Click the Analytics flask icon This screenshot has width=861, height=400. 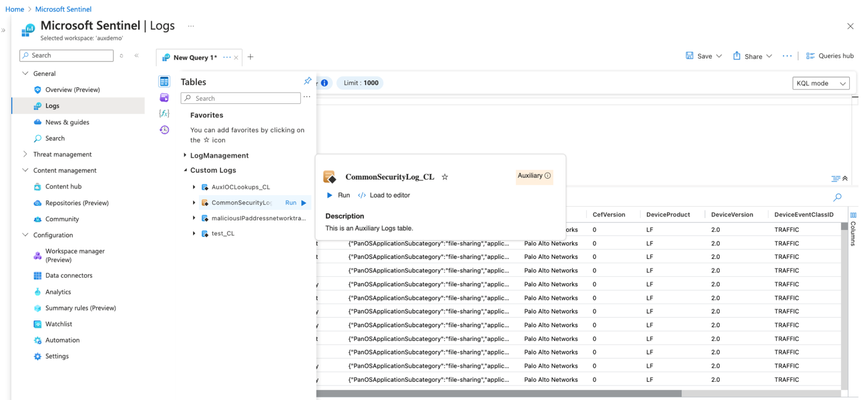pos(37,292)
